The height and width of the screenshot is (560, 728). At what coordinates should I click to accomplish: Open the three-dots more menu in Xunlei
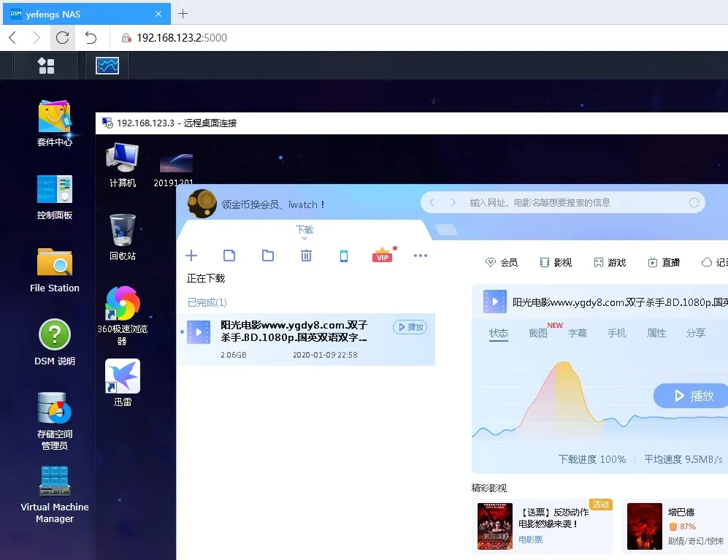pyautogui.click(x=420, y=256)
